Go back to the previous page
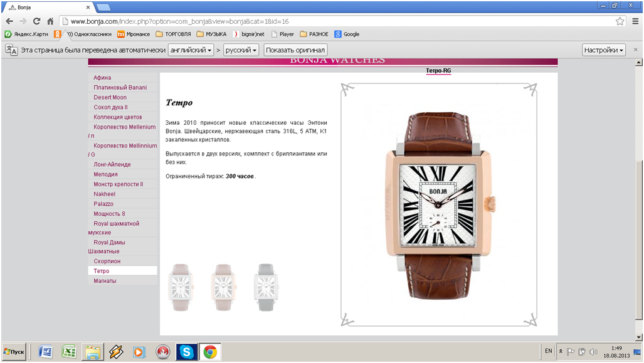 click(9, 21)
